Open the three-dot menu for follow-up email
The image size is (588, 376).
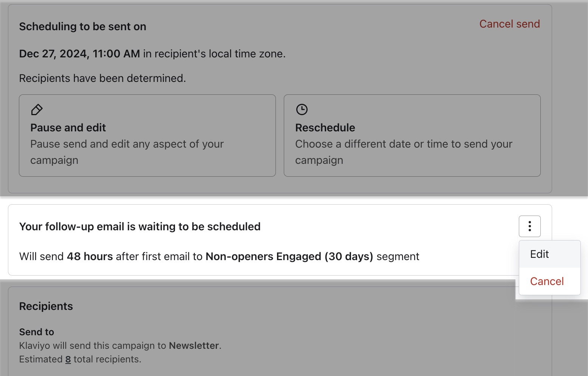529,226
